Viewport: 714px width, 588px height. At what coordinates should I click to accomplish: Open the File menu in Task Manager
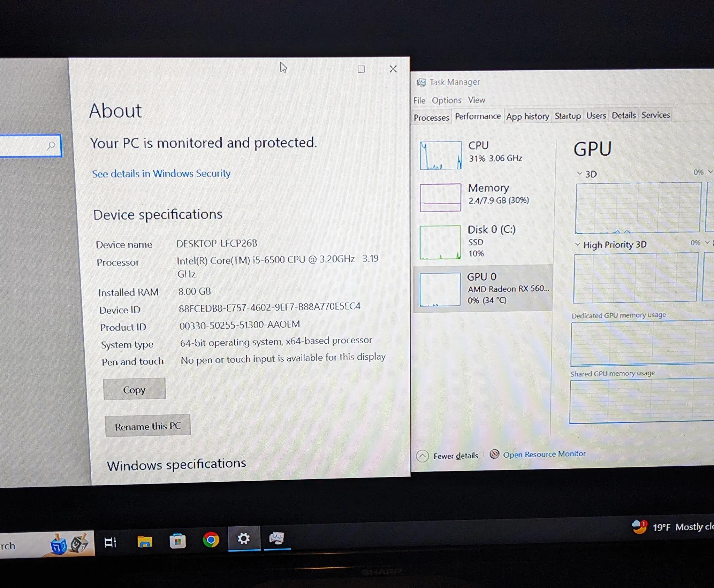[x=419, y=101]
